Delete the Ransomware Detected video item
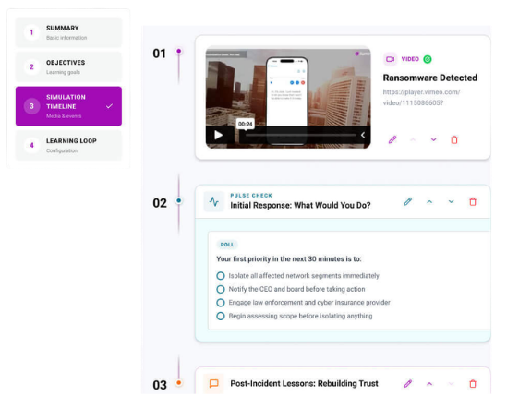519x420 pixels. tap(454, 139)
